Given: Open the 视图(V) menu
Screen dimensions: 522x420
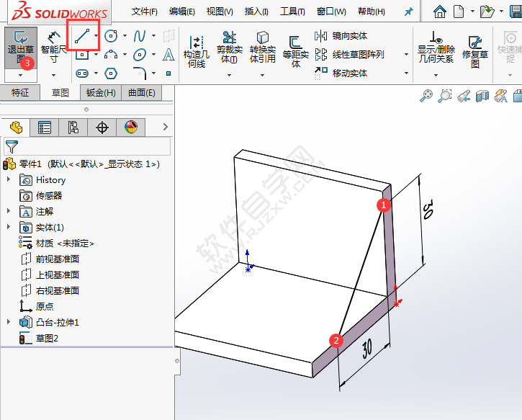Looking at the screenshot, I should [x=220, y=12].
